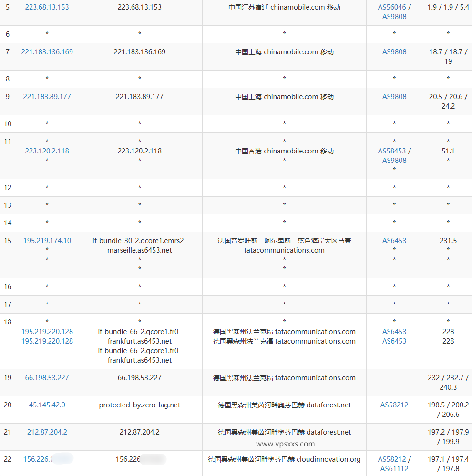Image resolution: width=472 pixels, height=476 pixels.
Task: Click the AS9808 link for hop 7
Action: pos(394,51)
